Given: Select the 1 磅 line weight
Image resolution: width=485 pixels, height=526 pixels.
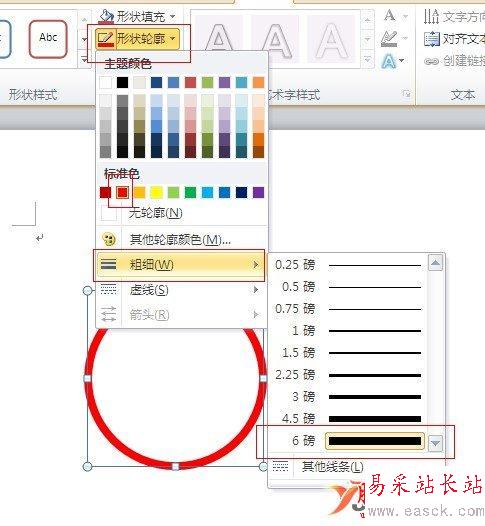Looking at the screenshot, I should pyautogui.click(x=348, y=331).
